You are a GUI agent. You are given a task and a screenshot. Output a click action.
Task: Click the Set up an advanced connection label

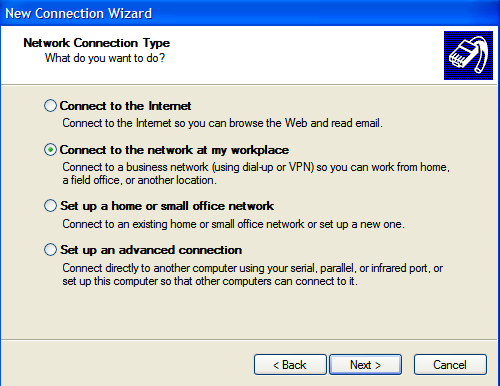151,250
